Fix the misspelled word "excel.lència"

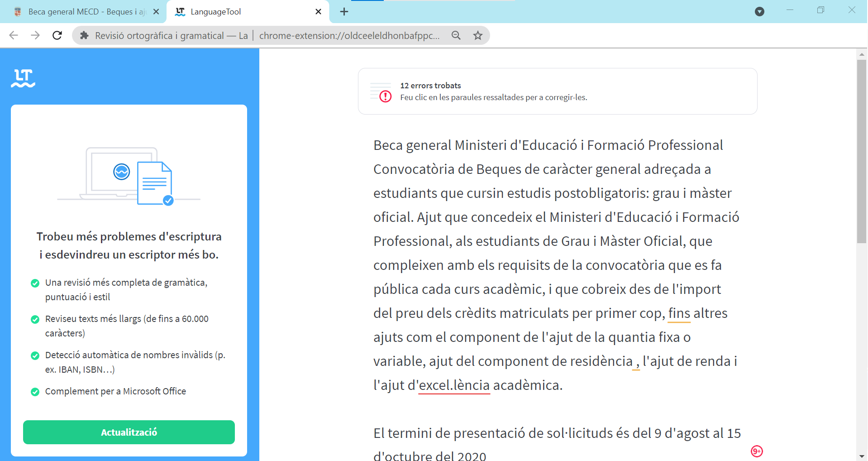[x=454, y=385]
